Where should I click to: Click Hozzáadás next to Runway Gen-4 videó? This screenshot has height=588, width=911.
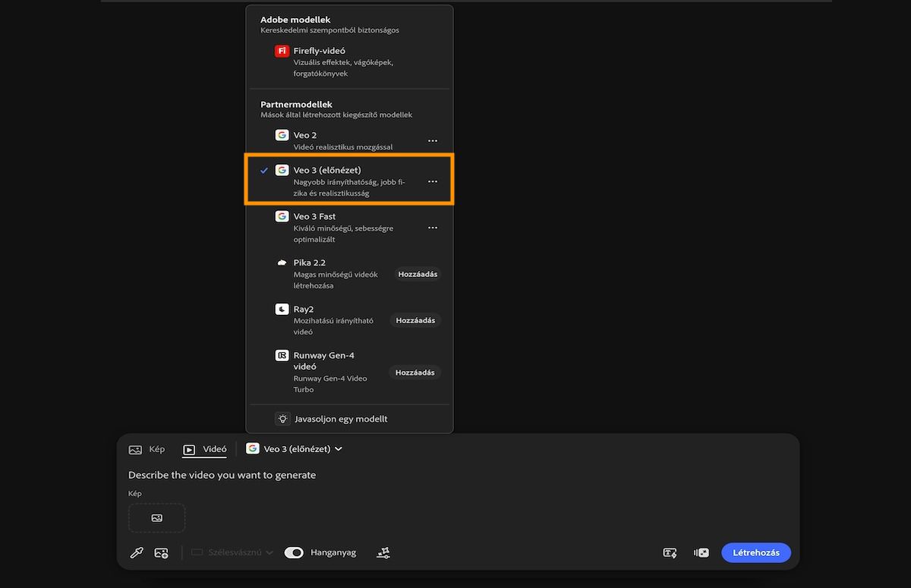[x=415, y=373]
